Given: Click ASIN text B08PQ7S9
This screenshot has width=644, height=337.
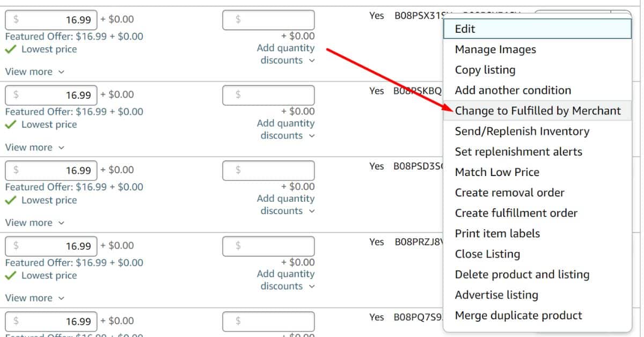Looking at the screenshot, I should click(419, 317).
